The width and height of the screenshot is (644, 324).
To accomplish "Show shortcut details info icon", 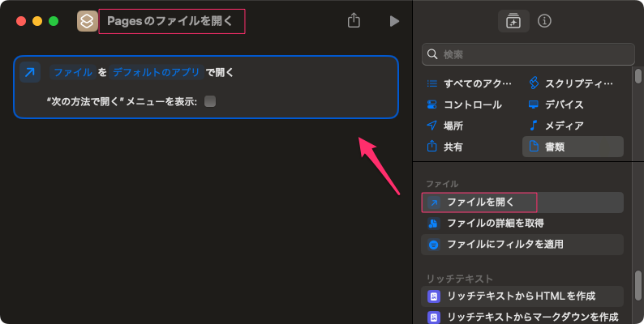I will click(x=544, y=21).
